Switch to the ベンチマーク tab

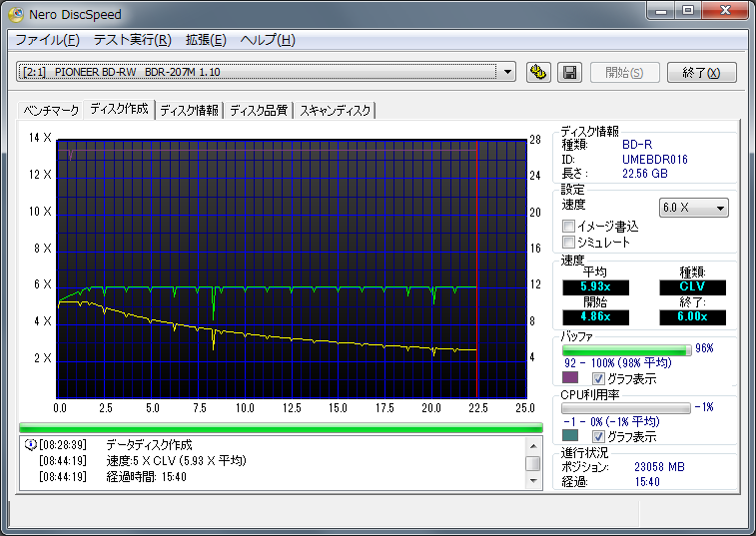click(x=51, y=111)
